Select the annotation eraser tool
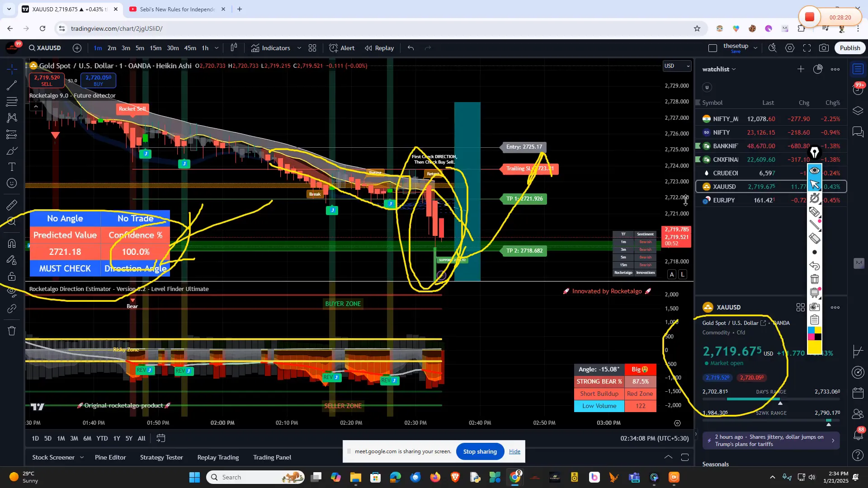This screenshot has width=868, height=488. 815,239
